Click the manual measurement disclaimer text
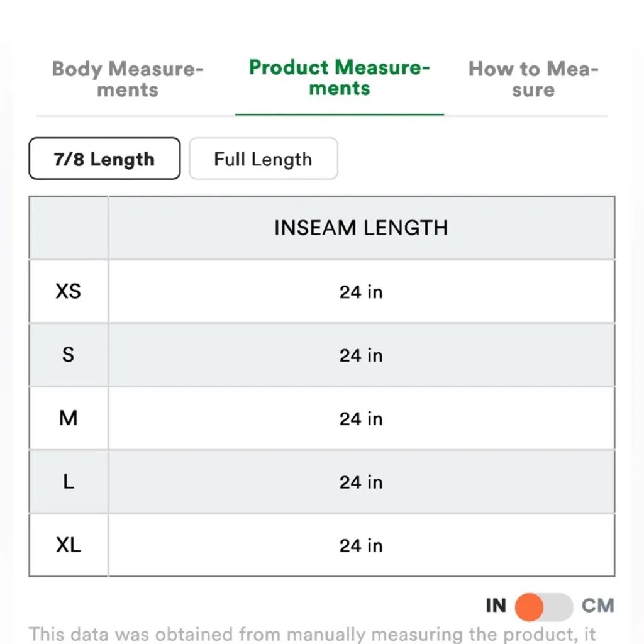Image resolution: width=644 pixels, height=644 pixels. 313,633
